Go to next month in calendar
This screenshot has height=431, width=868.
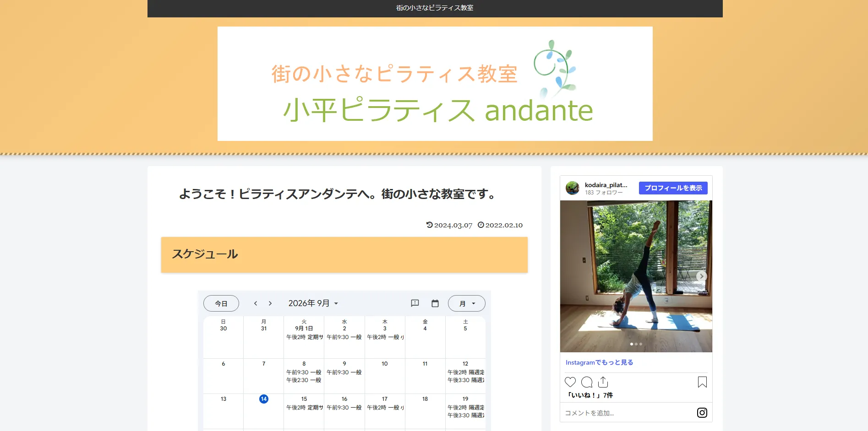(270, 303)
